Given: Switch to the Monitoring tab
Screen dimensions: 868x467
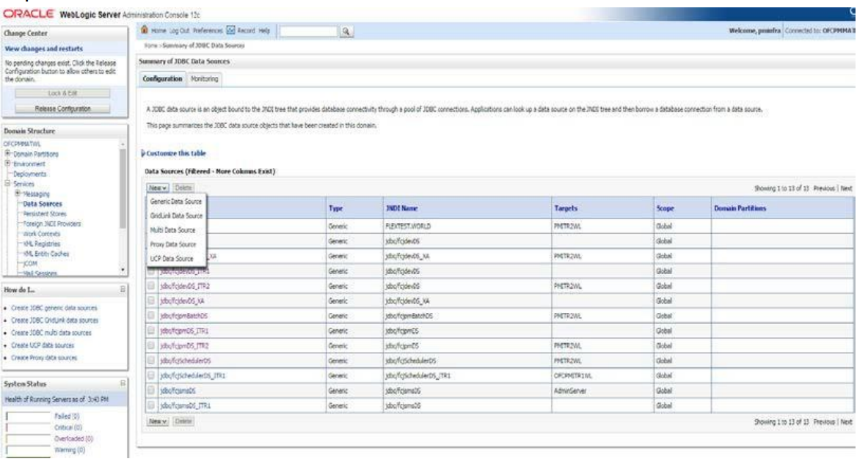Looking at the screenshot, I should 204,79.
